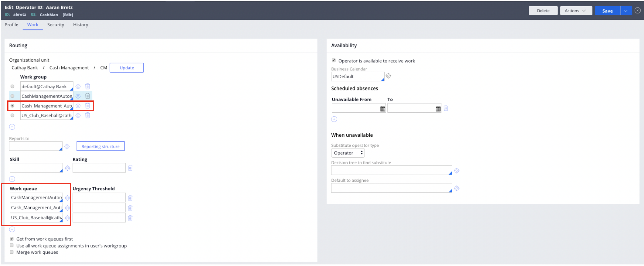Select US_Club_Baseball as default work group
Image resolution: width=644 pixels, height=266 pixels.
(13, 115)
